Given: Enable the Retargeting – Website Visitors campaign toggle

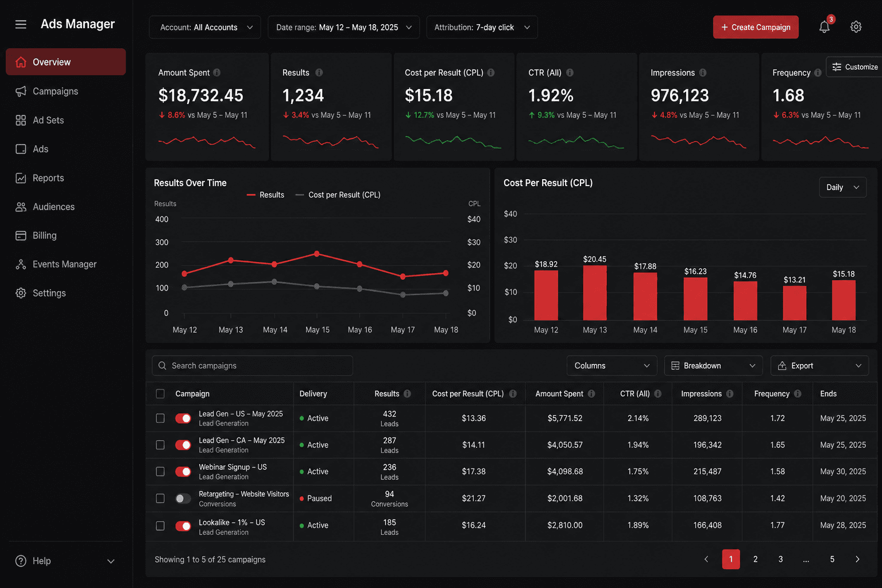Looking at the screenshot, I should (183, 498).
